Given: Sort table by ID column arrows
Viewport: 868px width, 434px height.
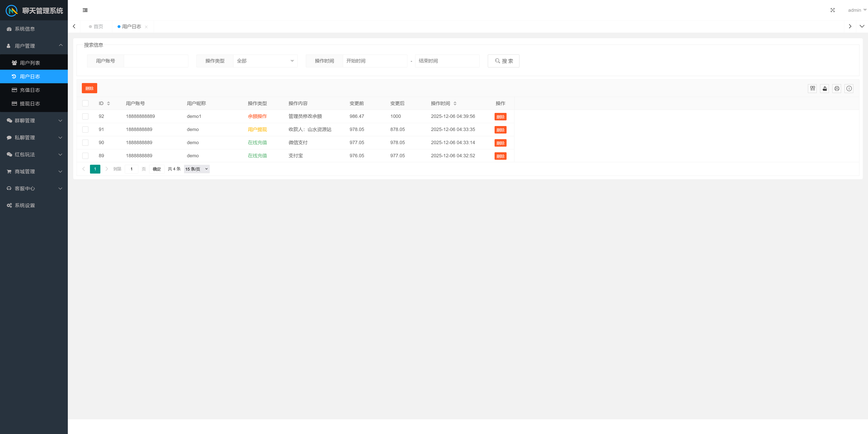Looking at the screenshot, I should pyautogui.click(x=108, y=104).
